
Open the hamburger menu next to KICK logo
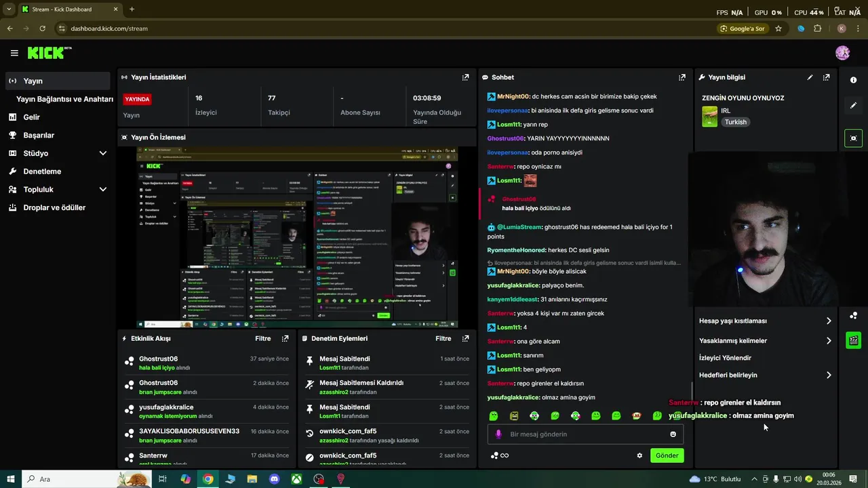[x=14, y=53]
